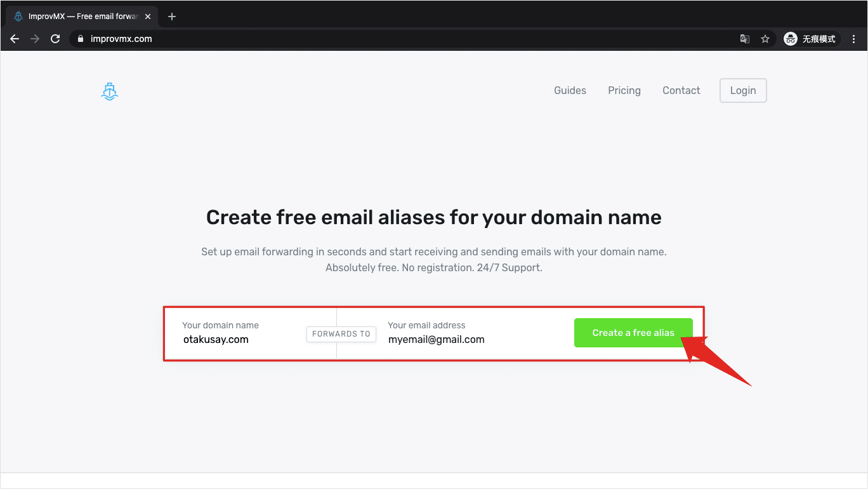Click the incognito mode indicator
This screenshot has width=868, height=489.
point(812,39)
